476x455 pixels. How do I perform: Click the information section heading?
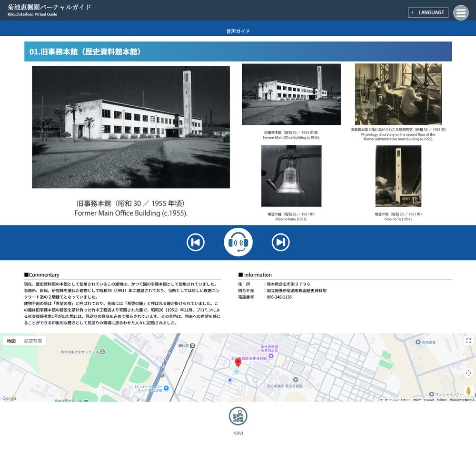(x=255, y=275)
